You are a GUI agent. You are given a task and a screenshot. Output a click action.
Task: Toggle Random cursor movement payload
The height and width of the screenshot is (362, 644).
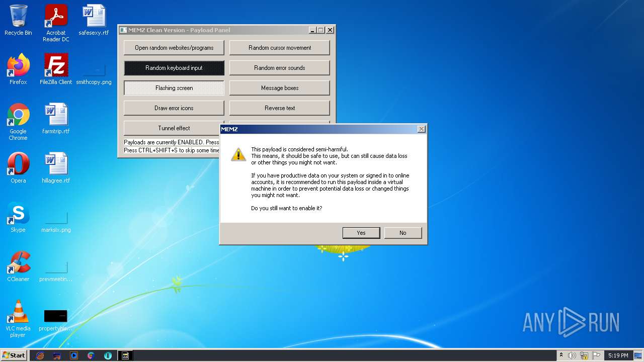tap(280, 48)
